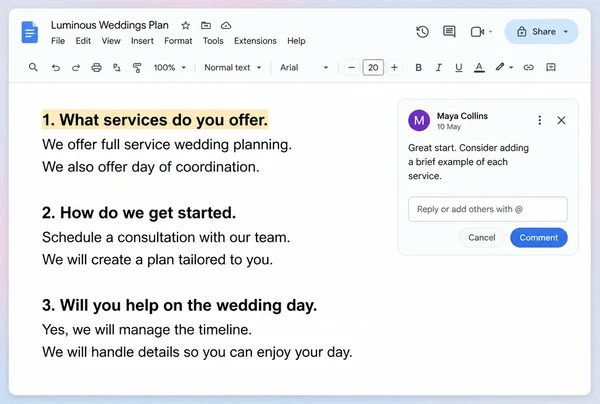
Task: Click the line We offer full service wedding planning
Action: (167, 145)
